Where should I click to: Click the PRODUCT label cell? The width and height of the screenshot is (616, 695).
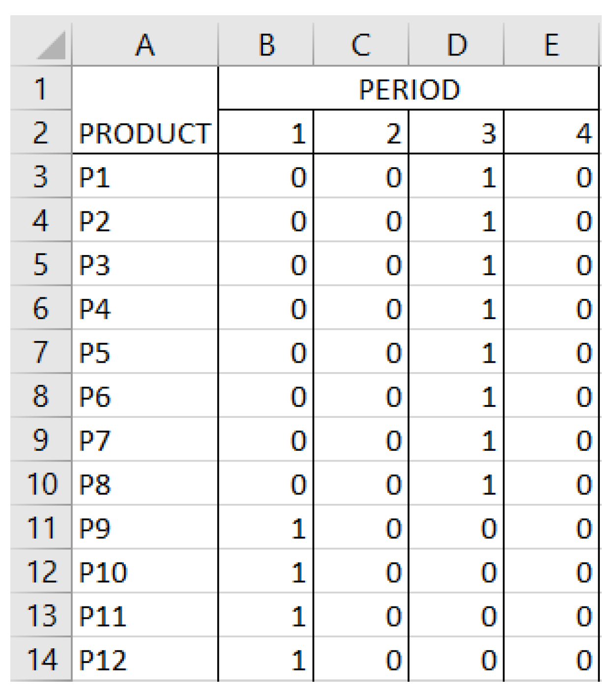pyautogui.click(x=145, y=133)
